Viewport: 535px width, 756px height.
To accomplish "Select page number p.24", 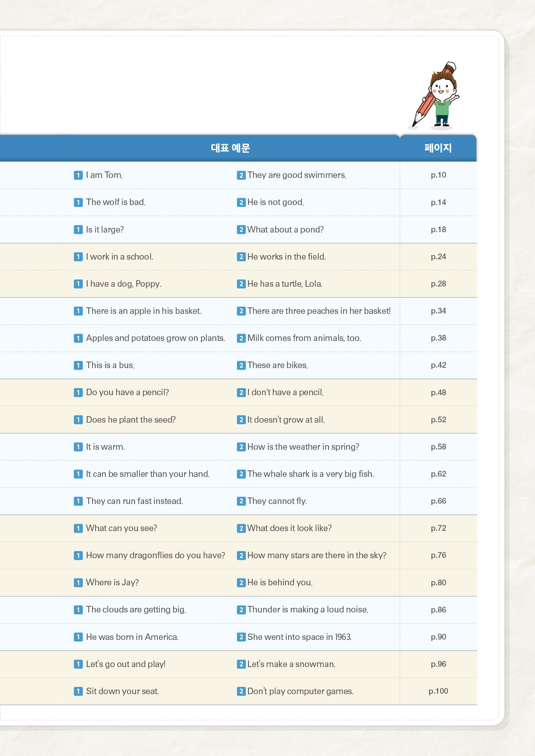I will [438, 257].
